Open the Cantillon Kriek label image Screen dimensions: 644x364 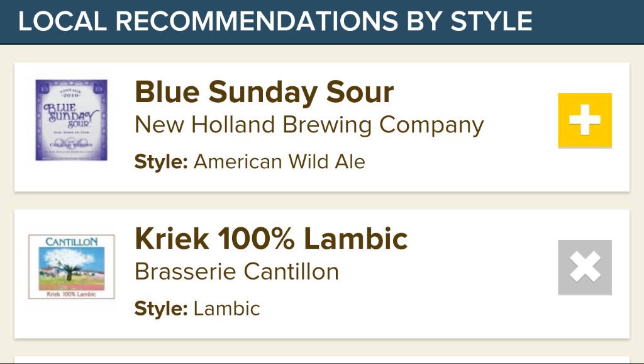coord(72,266)
